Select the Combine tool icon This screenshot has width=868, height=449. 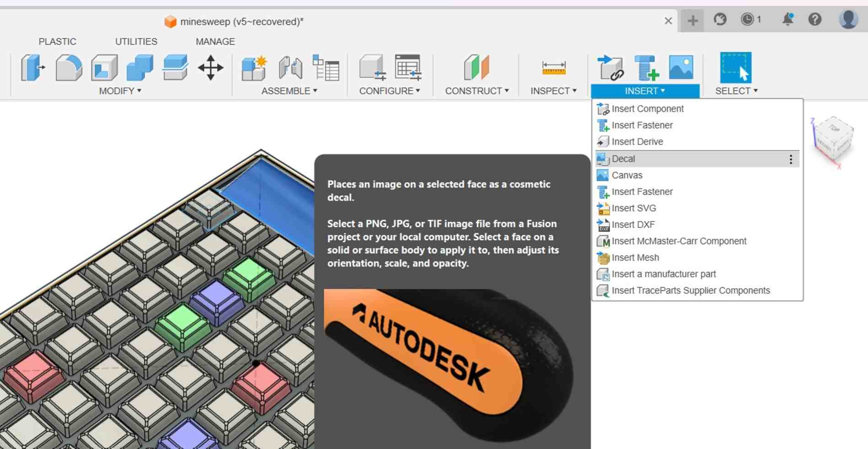coord(139,68)
